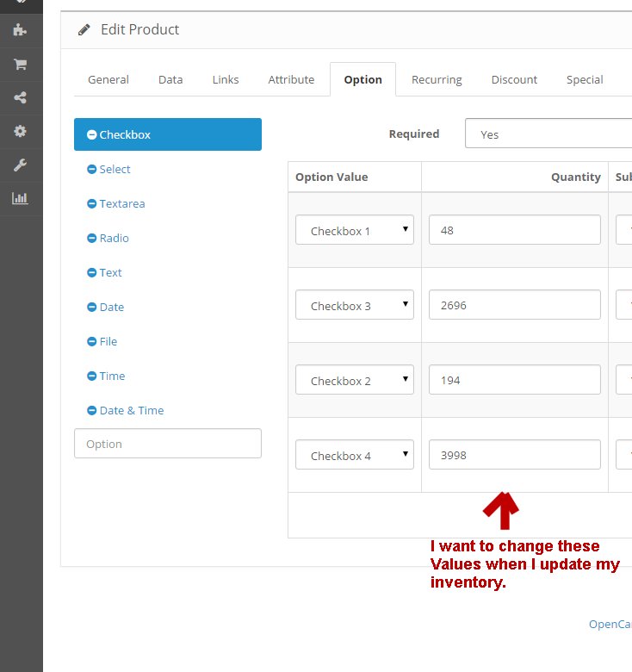Select the Radio option in side list
The height and width of the screenshot is (672, 632).
115,238
